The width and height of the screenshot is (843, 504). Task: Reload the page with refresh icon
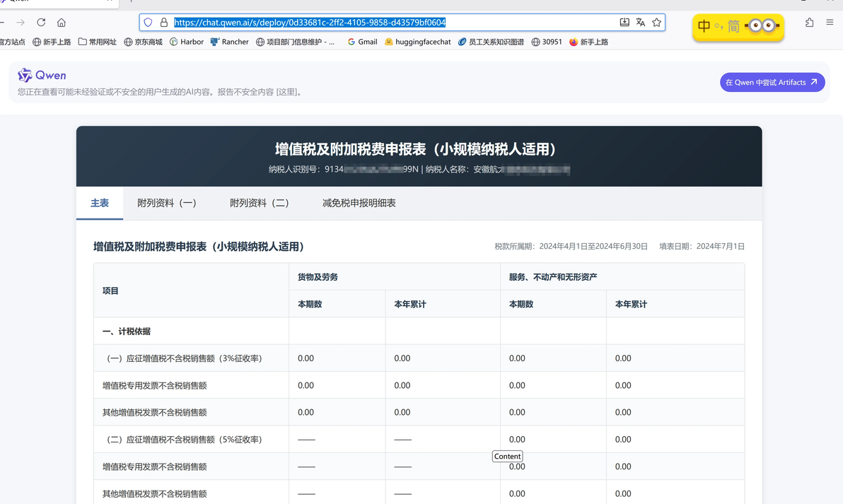pos(41,23)
